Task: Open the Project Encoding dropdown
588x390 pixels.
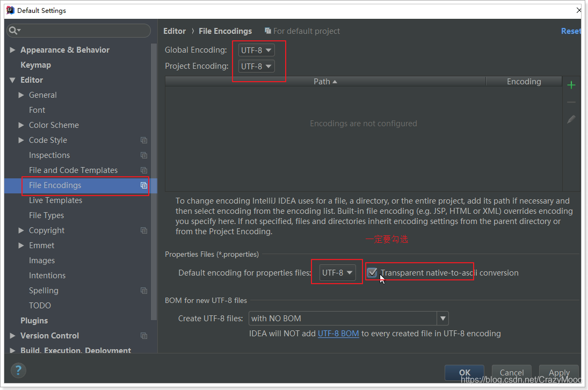Action: (257, 67)
